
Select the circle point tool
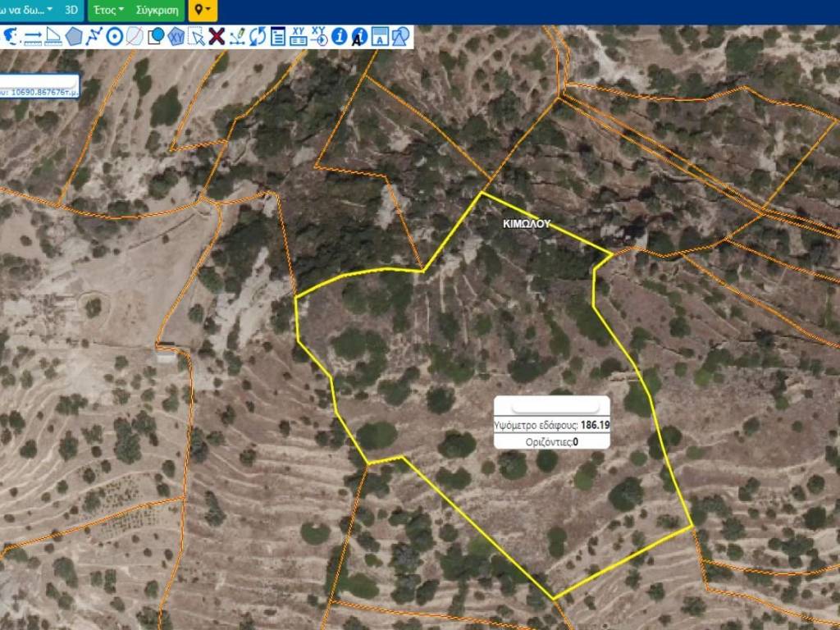pyautogui.click(x=115, y=36)
